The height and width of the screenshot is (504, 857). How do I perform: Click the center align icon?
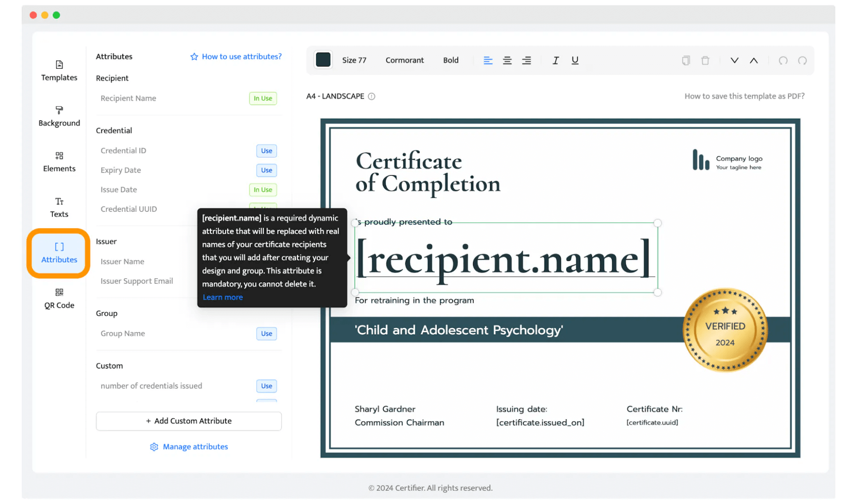point(507,60)
